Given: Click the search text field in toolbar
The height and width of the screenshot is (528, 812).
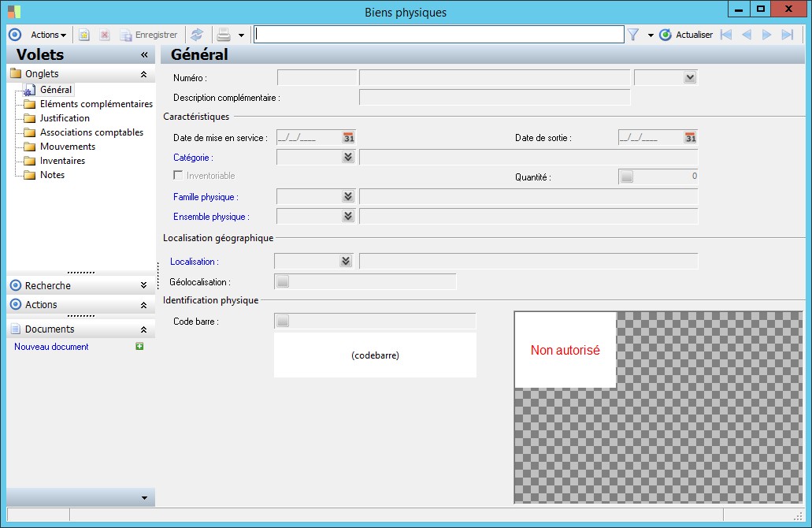Looking at the screenshot, I should 439,35.
